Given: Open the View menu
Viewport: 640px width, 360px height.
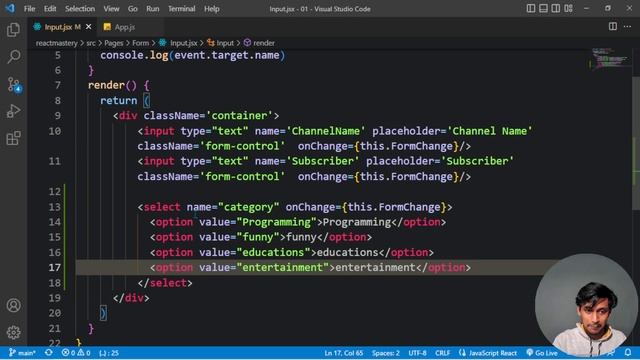Looking at the screenshot, I should click(x=111, y=9).
